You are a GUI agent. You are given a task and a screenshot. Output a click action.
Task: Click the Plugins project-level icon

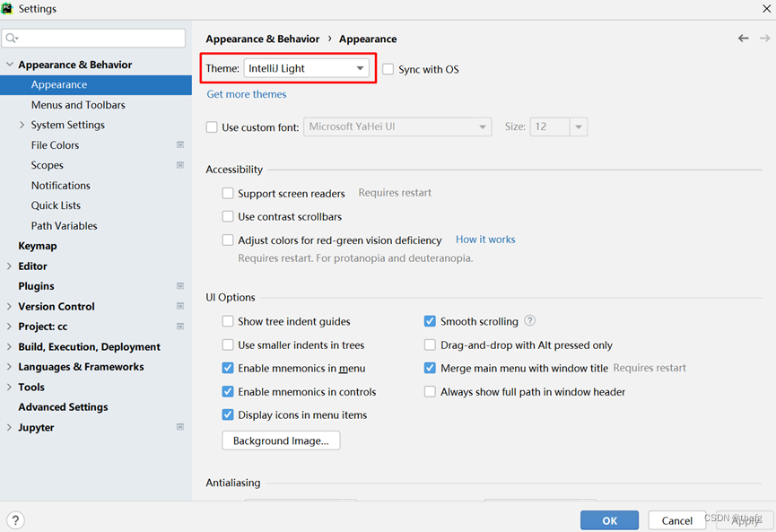coord(180,286)
